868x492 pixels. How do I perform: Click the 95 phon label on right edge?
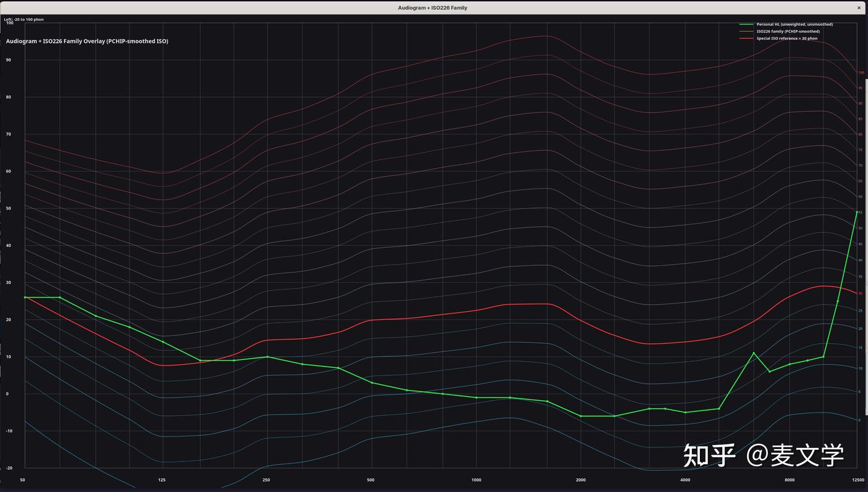click(860, 88)
